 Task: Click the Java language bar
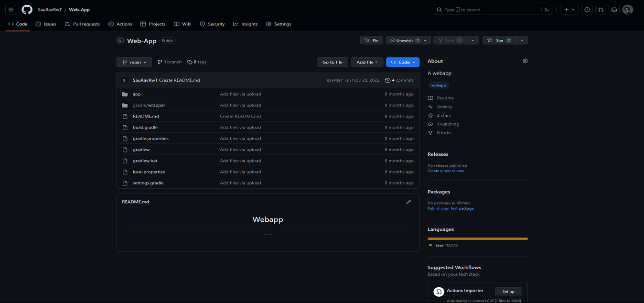(477, 238)
